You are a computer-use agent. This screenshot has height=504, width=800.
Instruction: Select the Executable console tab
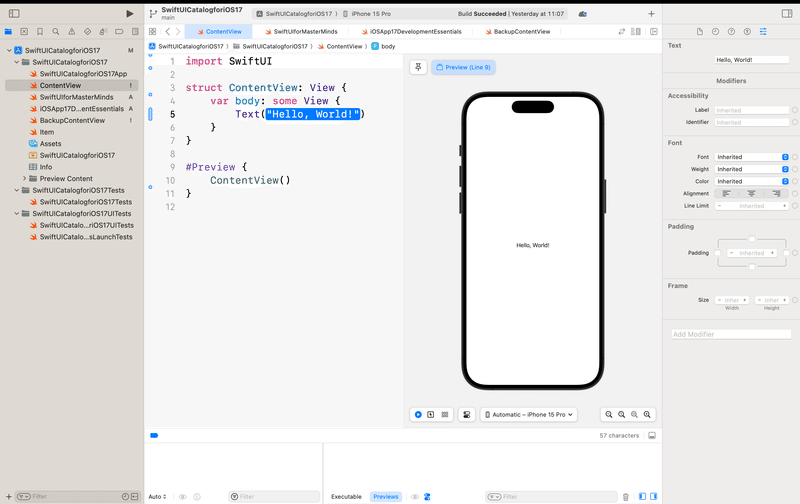click(346, 497)
